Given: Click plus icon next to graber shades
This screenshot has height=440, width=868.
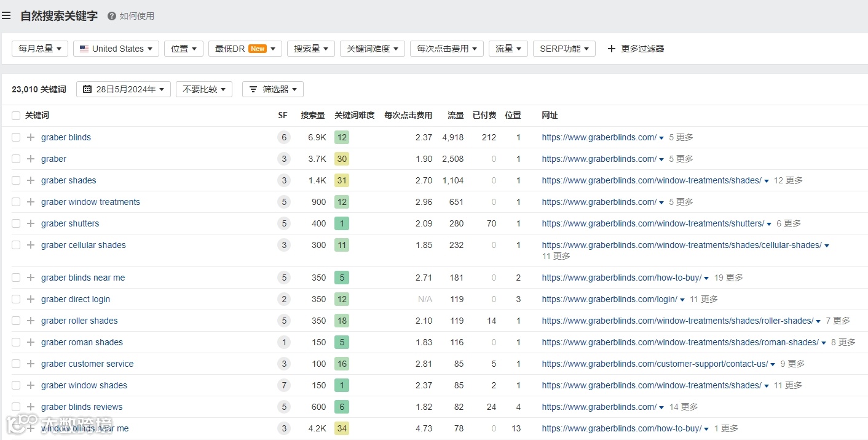Looking at the screenshot, I should point(31,180).
